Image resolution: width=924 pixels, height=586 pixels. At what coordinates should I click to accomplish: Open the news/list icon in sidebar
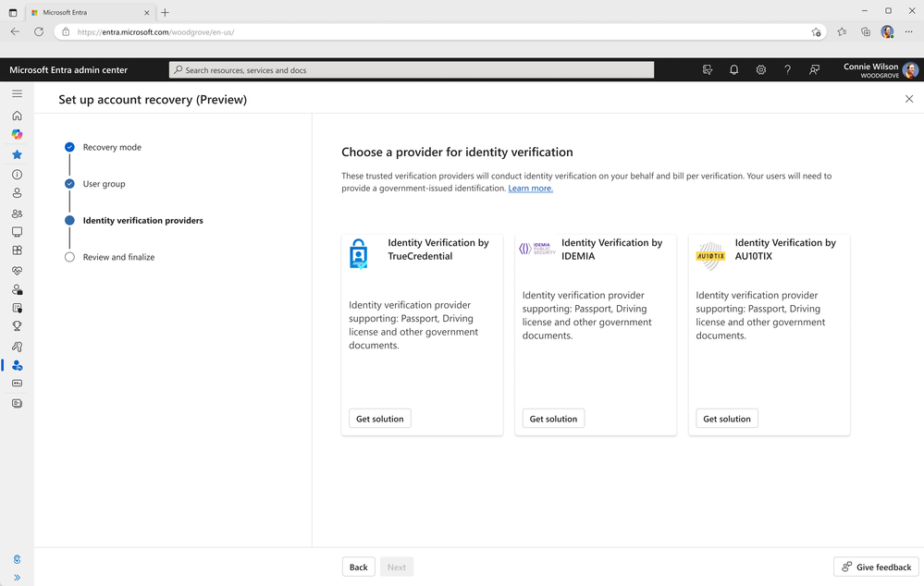(17, 403)
